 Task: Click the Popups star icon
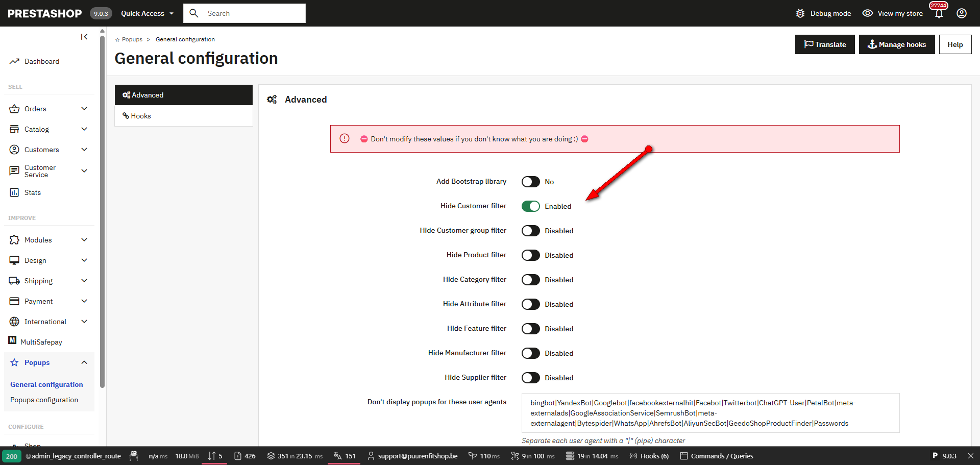click(x=14, y=362)
